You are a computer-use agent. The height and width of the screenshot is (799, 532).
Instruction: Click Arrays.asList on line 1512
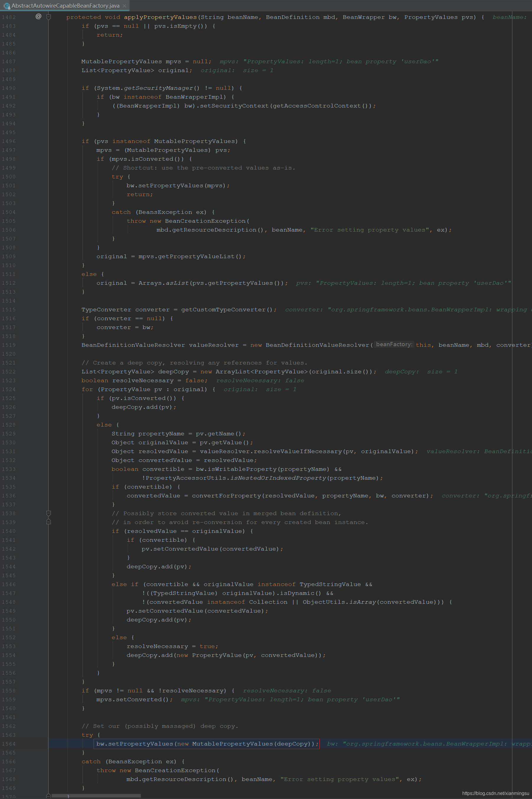(x=164, y=283)
